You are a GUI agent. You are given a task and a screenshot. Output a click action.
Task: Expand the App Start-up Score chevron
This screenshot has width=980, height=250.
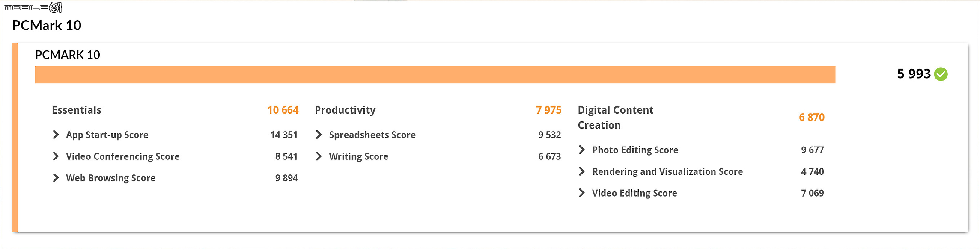pyautogui.click(x=56, y=135)
